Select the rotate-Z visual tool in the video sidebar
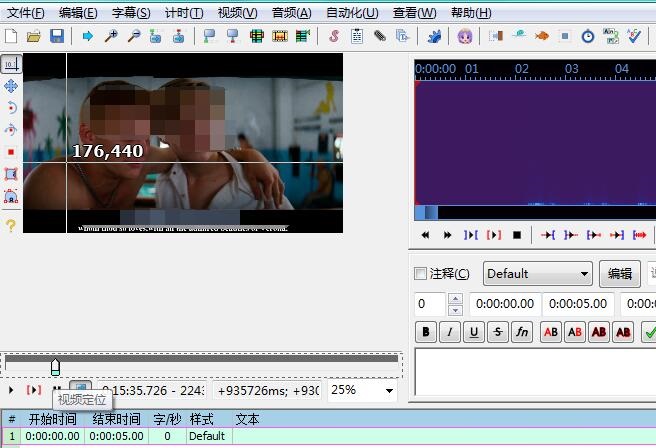656x448 pixels. (x=11, y=108)
